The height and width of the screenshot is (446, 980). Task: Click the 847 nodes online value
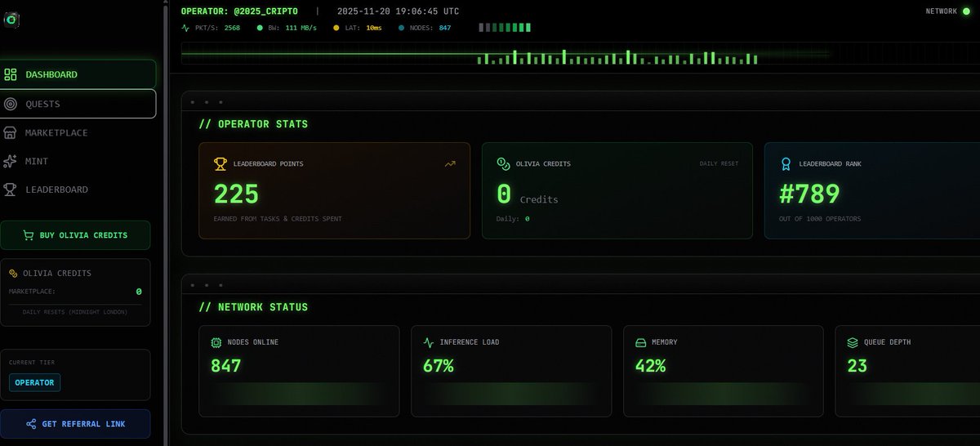(x=226, y=366)
